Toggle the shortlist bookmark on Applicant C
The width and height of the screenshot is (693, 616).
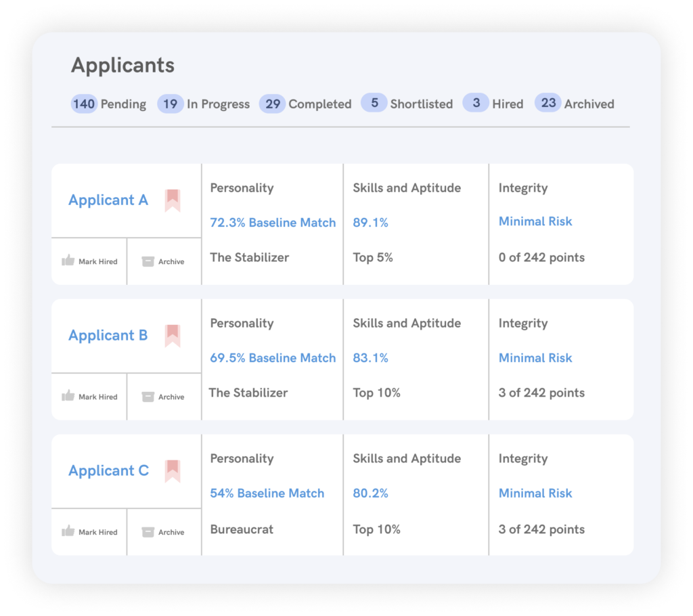tap(173, 470)
